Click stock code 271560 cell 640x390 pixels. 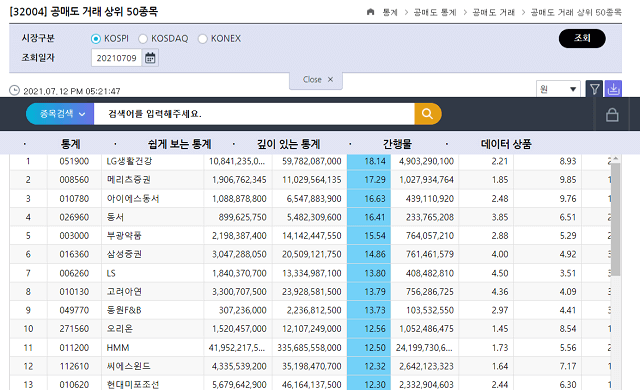point(74,329)
